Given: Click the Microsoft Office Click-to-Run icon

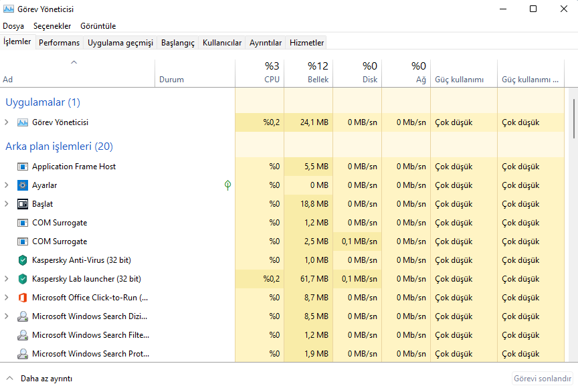Looking at the screenshot, I should pos(23,298).
